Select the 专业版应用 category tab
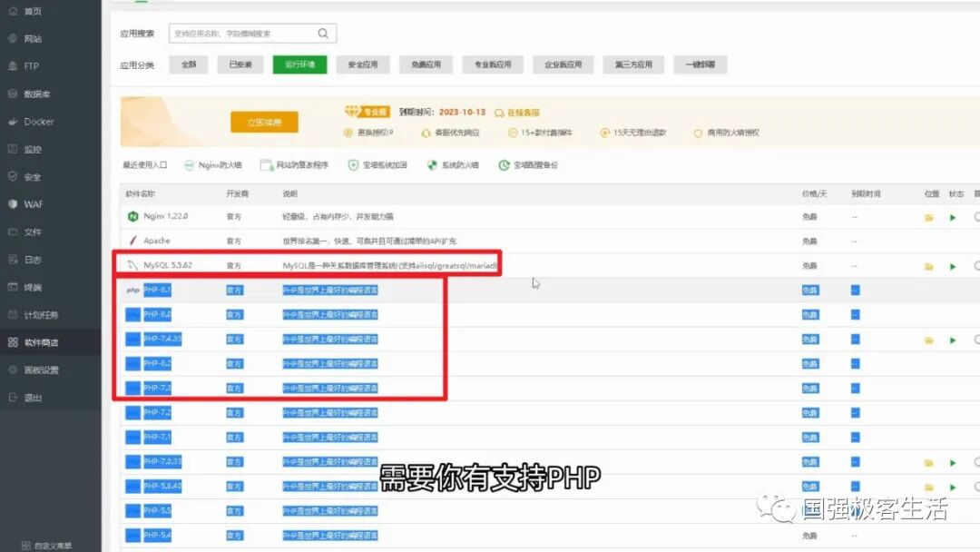Viewport: 980px width, 552px height. [493, 64]
